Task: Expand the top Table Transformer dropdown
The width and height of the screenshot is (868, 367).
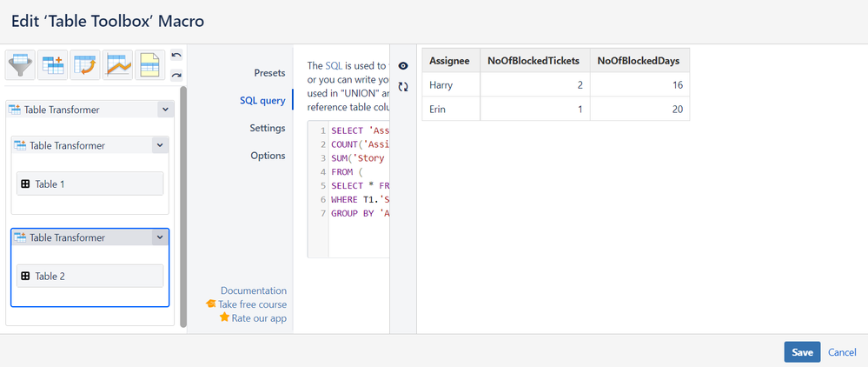Action: (165, 110)
